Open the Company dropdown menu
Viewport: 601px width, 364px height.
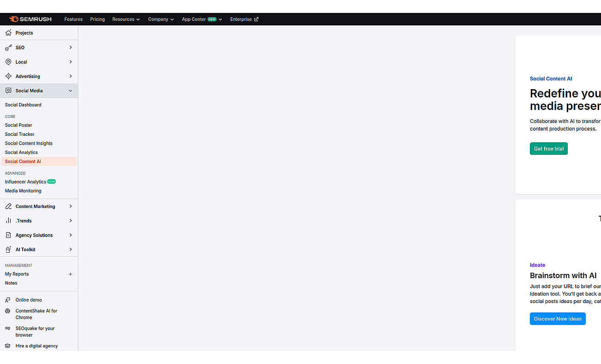coord(161,19)
